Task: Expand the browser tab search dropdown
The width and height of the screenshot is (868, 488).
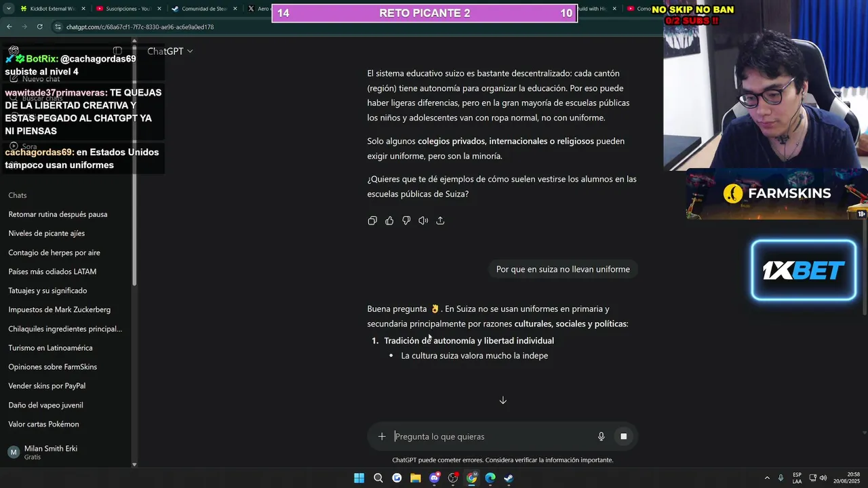Action: coord(7,9)
